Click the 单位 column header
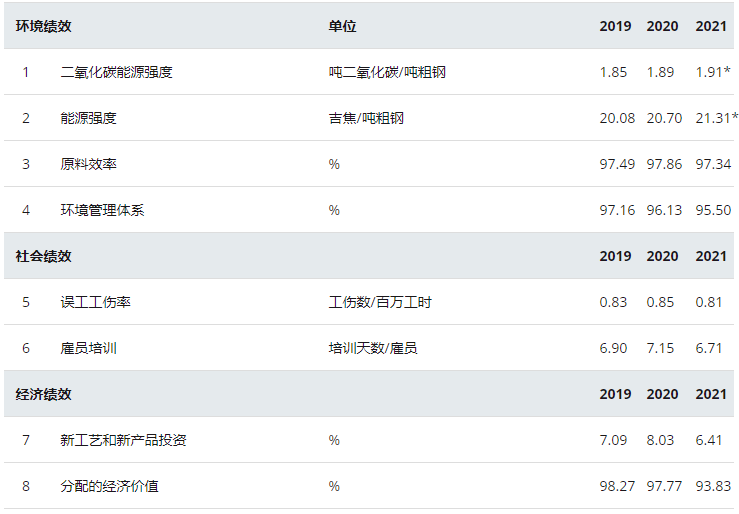This screenshot has height=514, width=739. (x=342, y=26)
